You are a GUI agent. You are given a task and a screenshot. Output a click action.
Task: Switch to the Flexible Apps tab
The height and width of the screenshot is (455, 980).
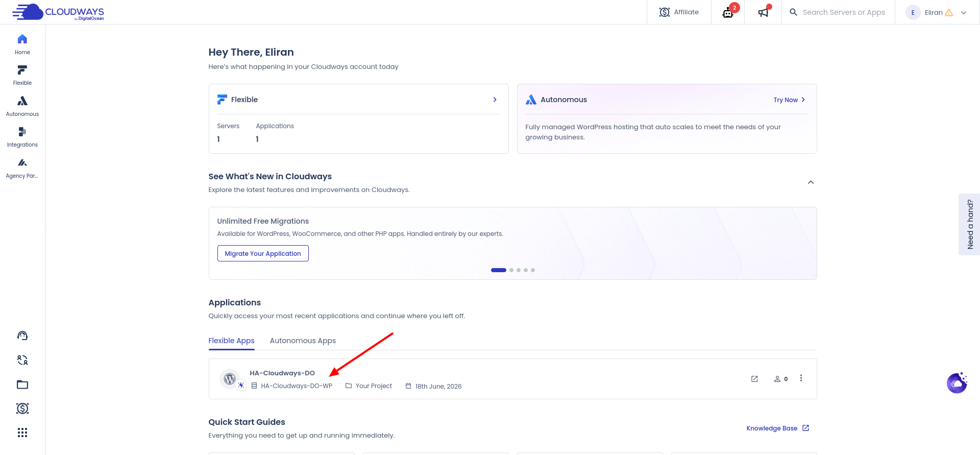[231, 341]
